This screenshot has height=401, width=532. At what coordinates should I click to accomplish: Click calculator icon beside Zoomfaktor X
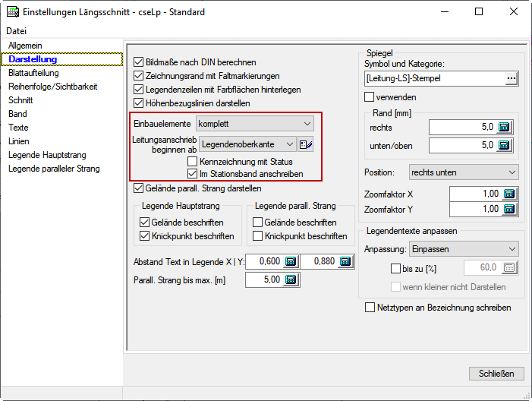(x=508, y=194)
